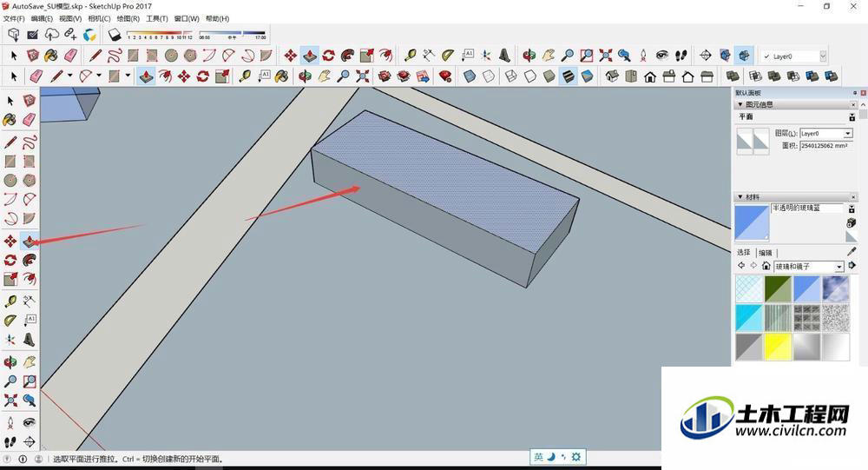Click the materials Back arrow button

coord(741,266)
